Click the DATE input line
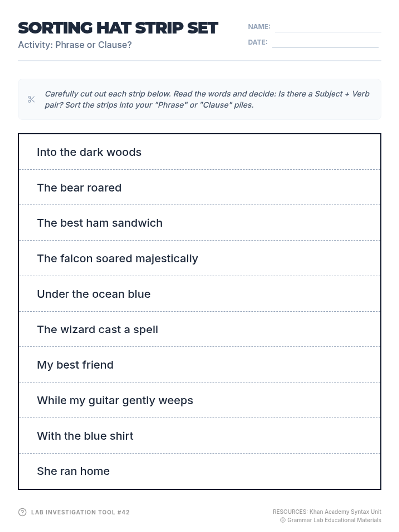Viewport: 399px width, 532px height. click(325, 43)
